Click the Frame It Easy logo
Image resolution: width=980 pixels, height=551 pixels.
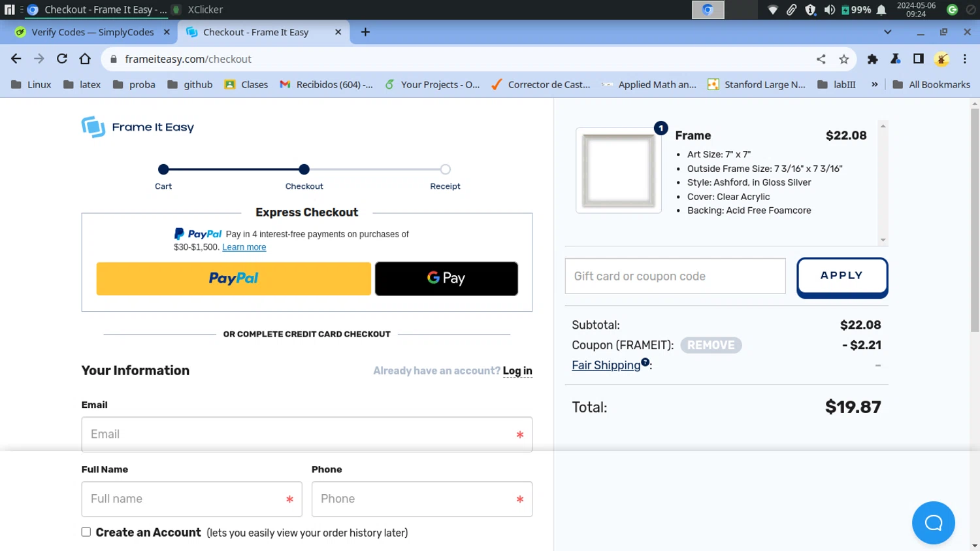pyautogui.click(x=138, y=127)
